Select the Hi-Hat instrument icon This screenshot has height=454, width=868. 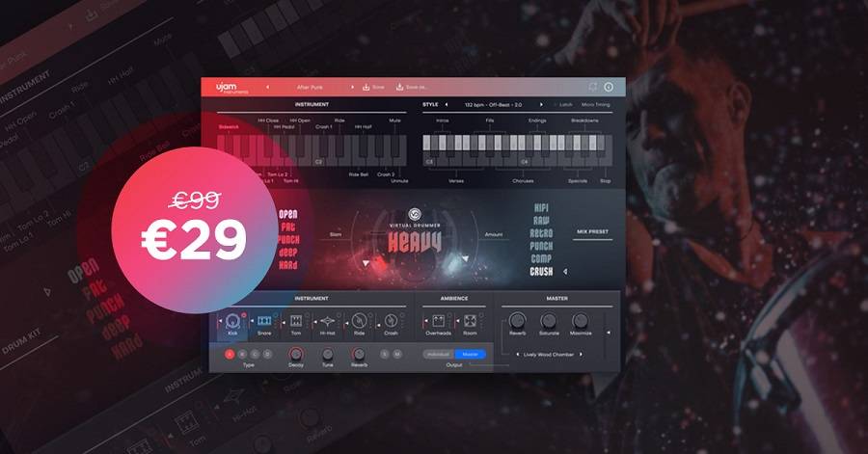click(x=328, y=321)
